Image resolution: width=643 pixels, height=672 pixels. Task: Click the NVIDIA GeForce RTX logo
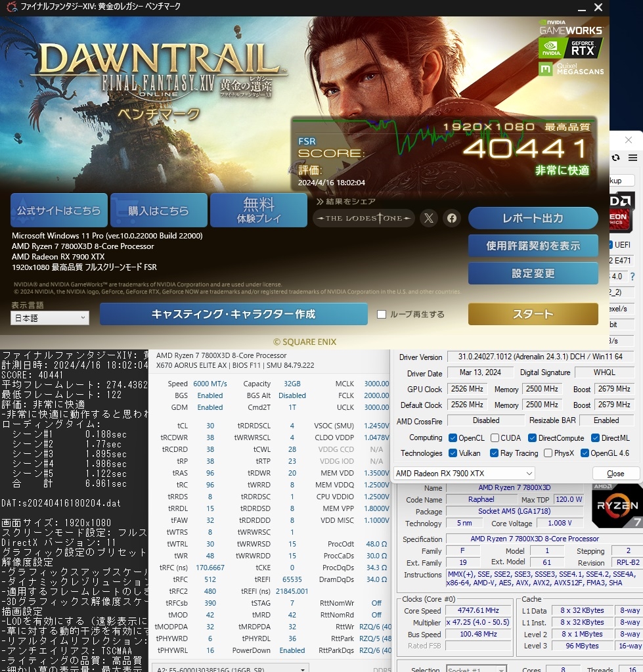(x=571, y=48)
